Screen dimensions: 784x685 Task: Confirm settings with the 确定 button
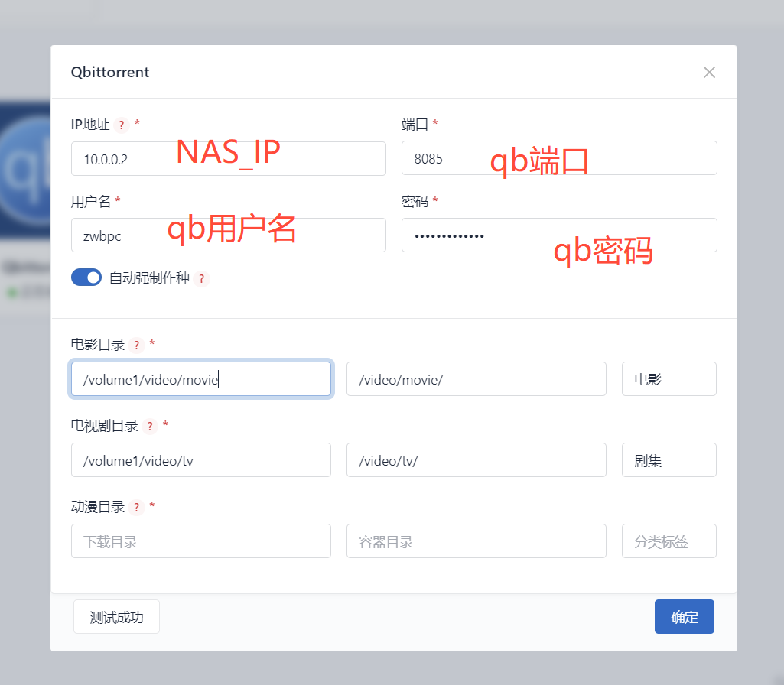point(685,617)
